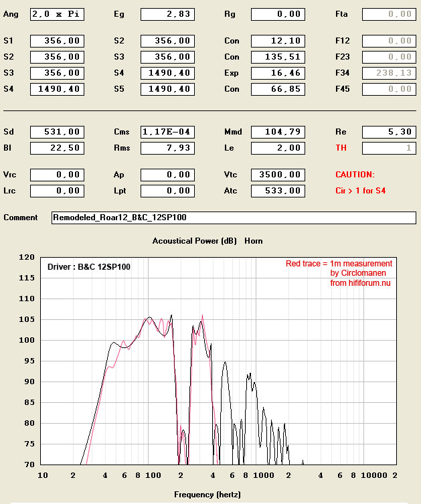
Task: Select the Lpt value field
Action: click(167, 191)
